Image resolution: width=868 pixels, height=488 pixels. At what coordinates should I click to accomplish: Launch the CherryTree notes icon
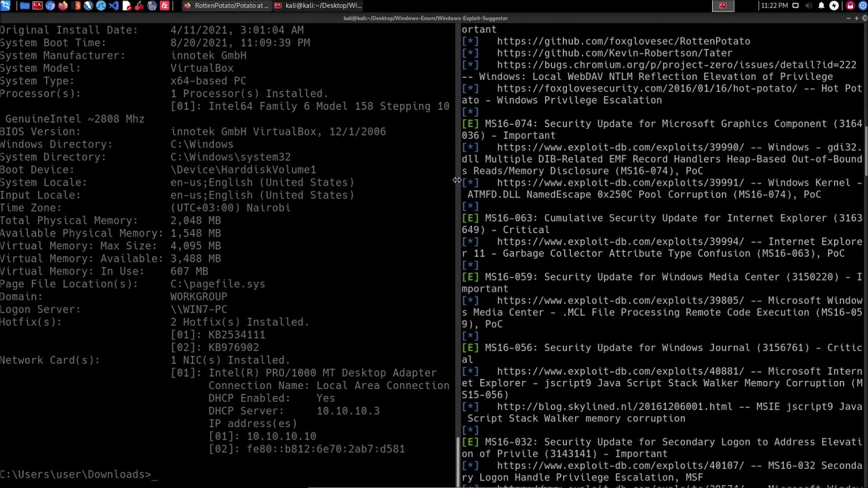139,5
